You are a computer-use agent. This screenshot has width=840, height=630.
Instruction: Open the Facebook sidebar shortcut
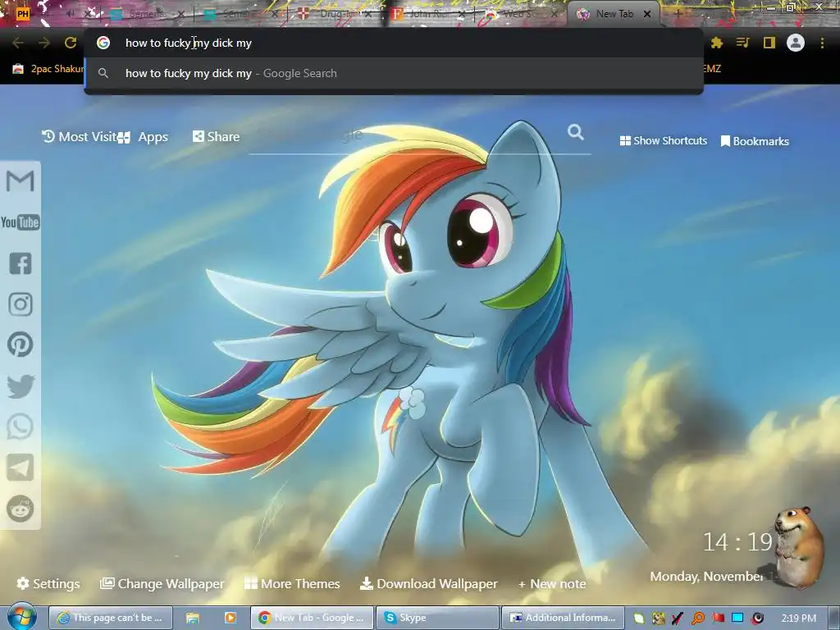[21, 263]
